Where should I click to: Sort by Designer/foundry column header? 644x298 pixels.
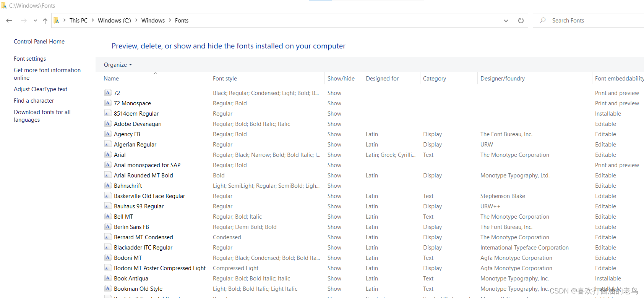coord(503,79)
